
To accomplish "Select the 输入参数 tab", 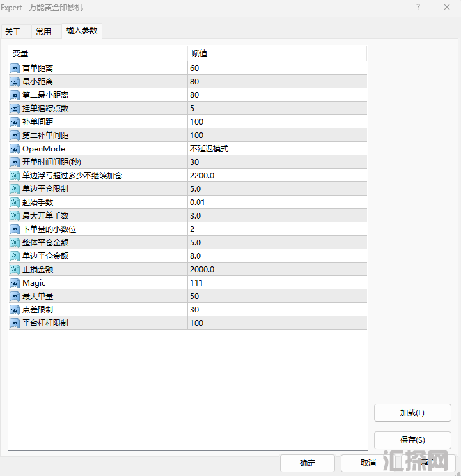I will pos(82,31).
